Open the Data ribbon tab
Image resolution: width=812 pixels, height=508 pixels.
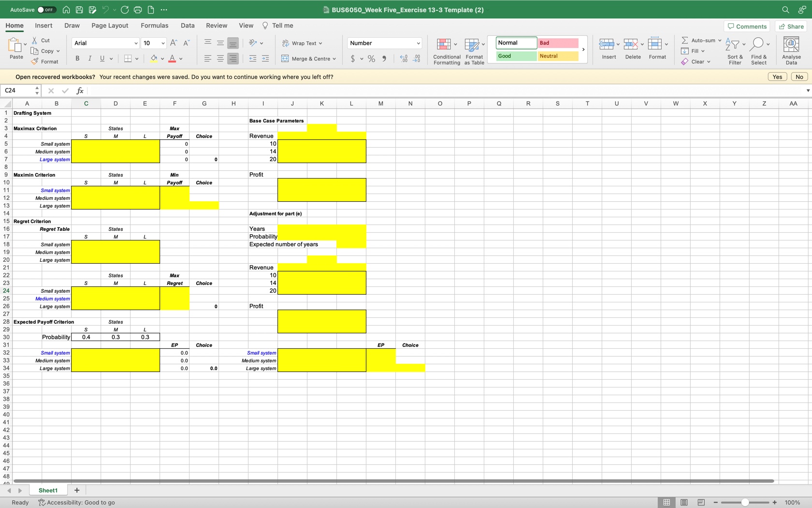coord(188,26)
